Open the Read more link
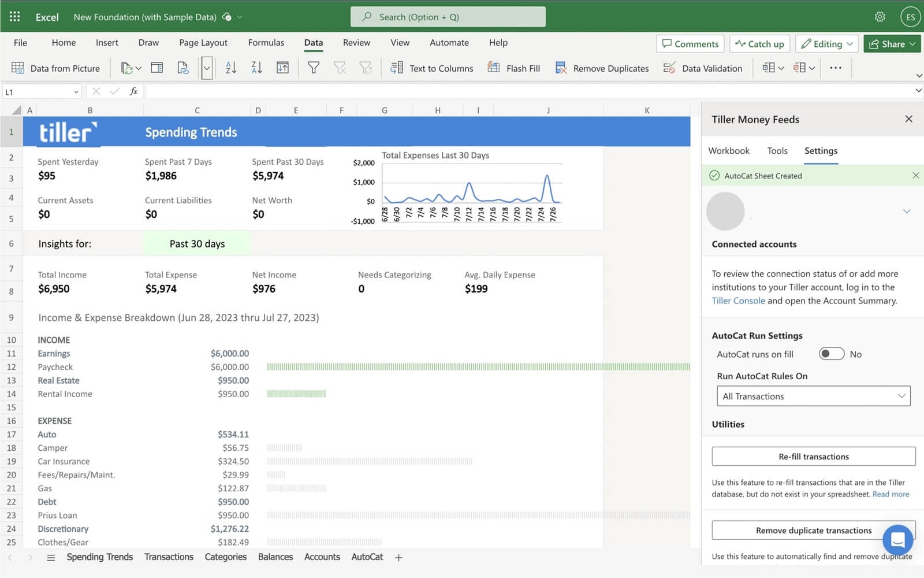Viewport: 924px width, 578px height. [x=891, y=494]
